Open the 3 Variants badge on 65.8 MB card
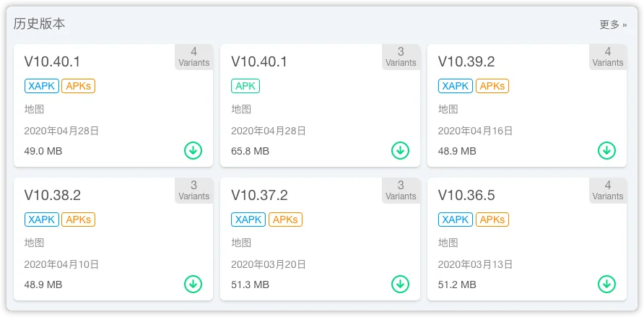Viewport: 644px width, 317px height. click(x=401, y=57)
